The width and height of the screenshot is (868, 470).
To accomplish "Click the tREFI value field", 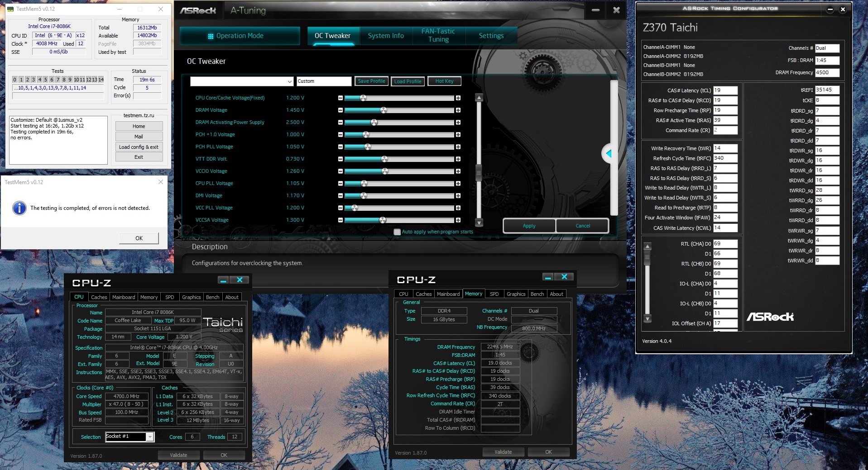I will 827,90.
